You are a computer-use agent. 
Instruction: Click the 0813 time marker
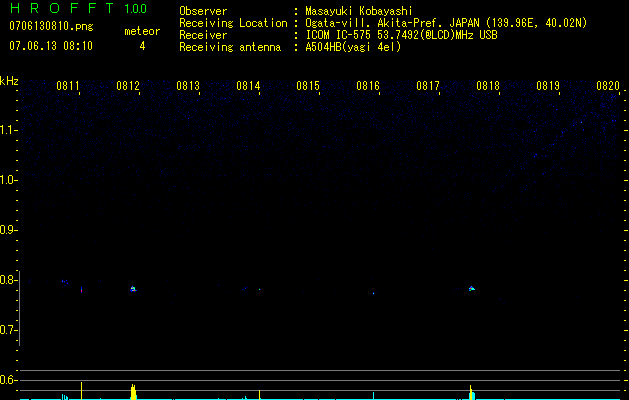(188, 86)
